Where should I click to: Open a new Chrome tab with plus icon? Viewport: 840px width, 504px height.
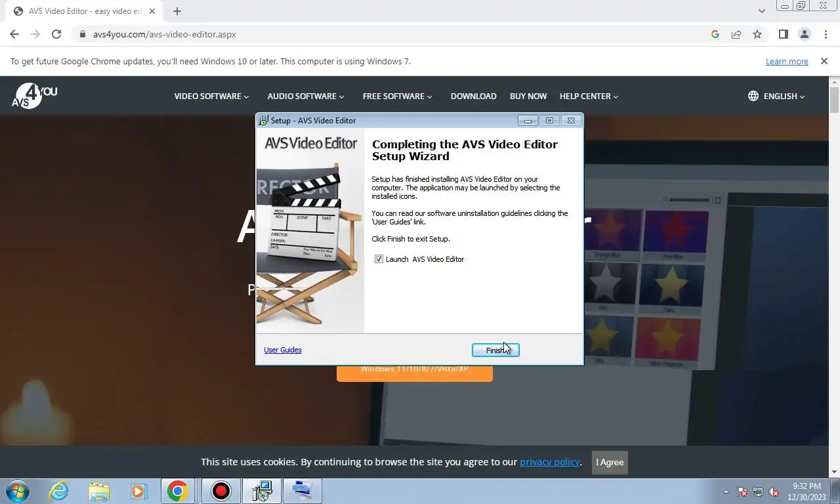[x=177, y=11]
